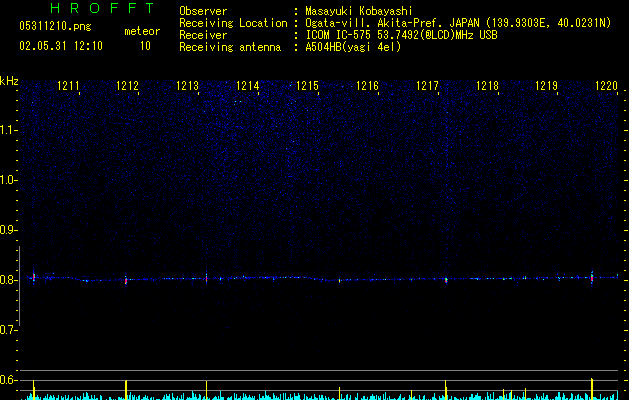Click time axis marker 1215
The image size is (629, 400).
[x=307, y=86]
